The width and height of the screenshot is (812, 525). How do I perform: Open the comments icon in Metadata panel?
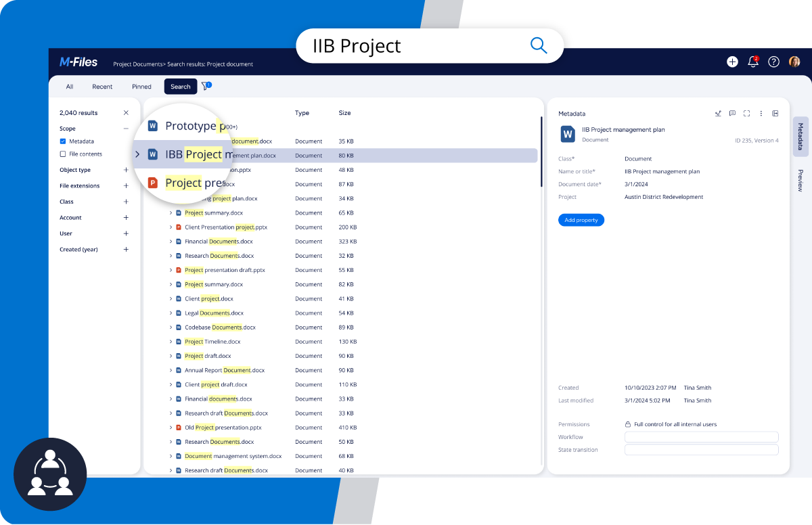coord(732,114)
